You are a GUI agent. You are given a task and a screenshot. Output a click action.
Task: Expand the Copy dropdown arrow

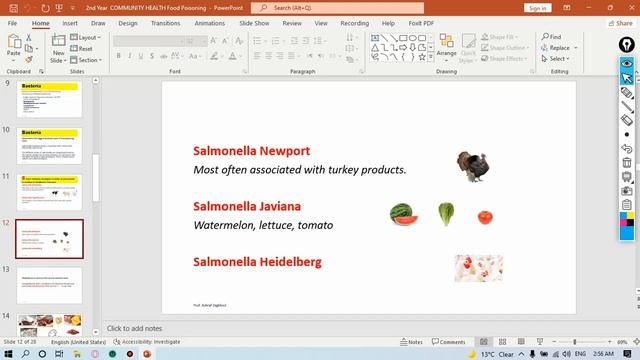37,49
